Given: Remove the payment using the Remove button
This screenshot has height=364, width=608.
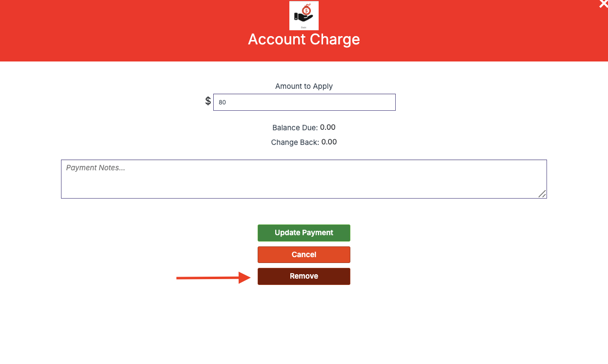Looking at the screenshot, I should [x=304, y=276].
